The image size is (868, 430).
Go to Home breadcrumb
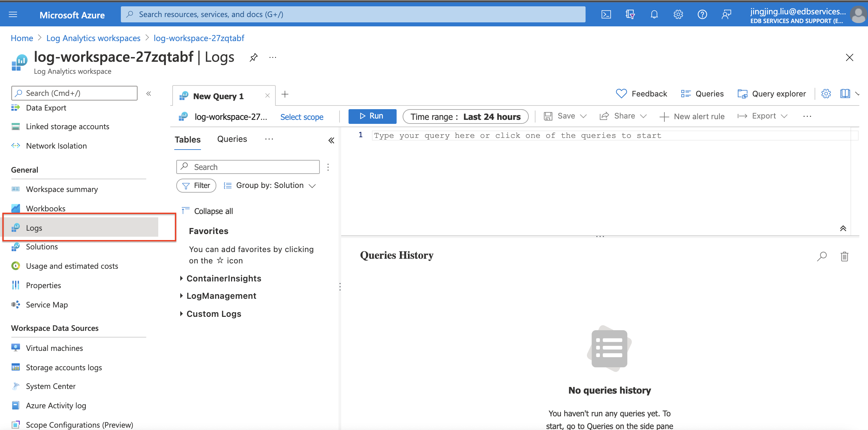[x=22, y=38]
